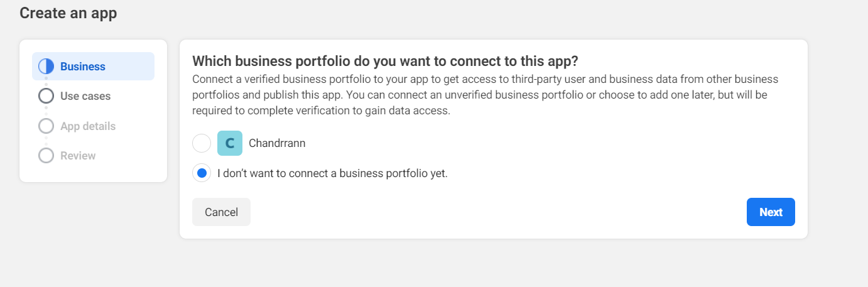
Task: Click the Use cases step circle icon
Action: pyautogui.click(x=46, y=96)
